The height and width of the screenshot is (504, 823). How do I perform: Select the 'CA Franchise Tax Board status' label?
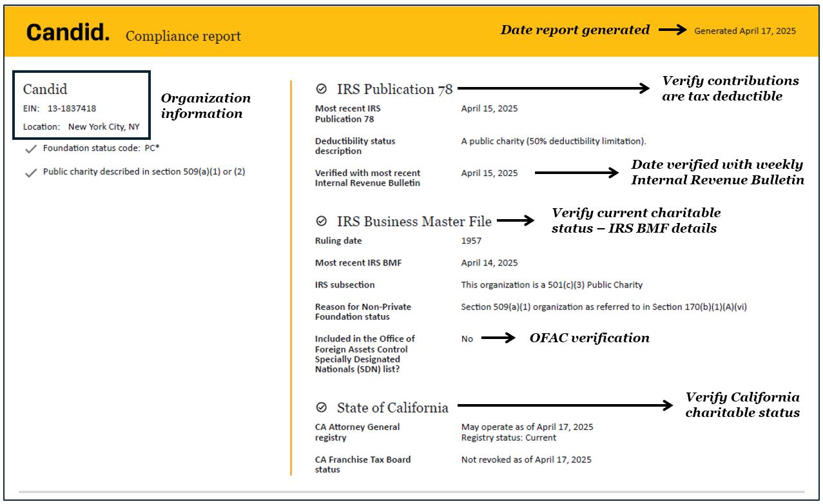pos(363,465)
